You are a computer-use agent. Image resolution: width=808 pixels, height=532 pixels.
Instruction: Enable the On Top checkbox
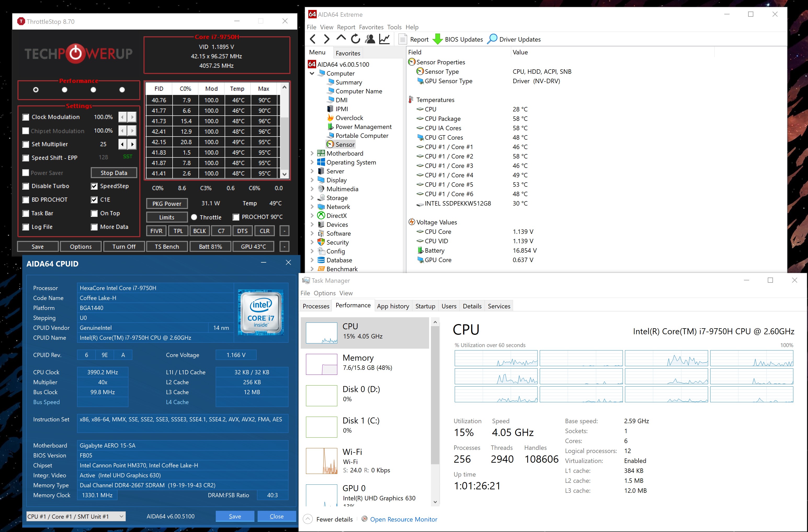(94, 213)
